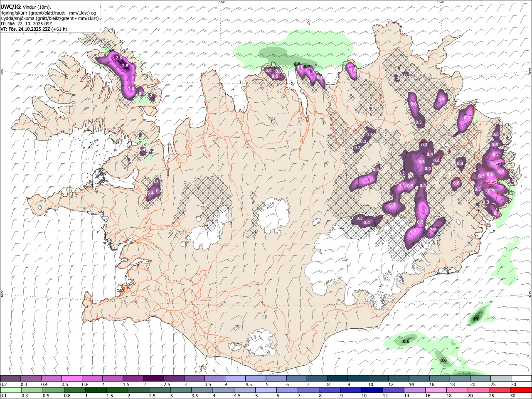Screen dimensions: 532x399
Task: Select the upper scale swatch above the 1.5 label
Action: 133,378
